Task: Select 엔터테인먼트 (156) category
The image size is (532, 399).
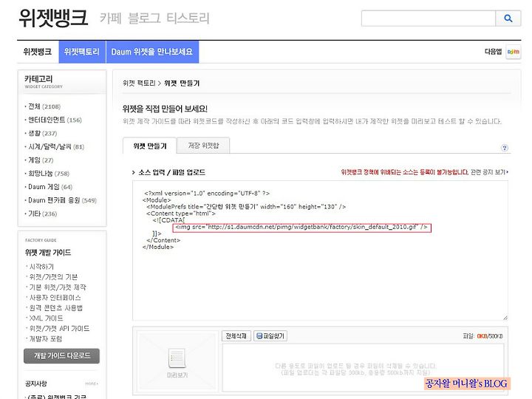Action: pos(55,120)
